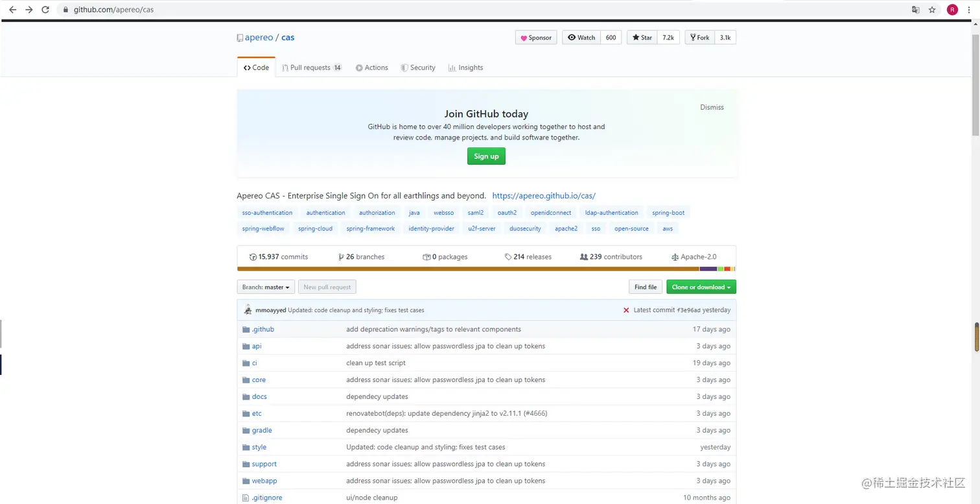Viewport: 980px width, 504px height.
Task: Open the 600 watchers count
Action: pyautogui.click(x=611, y=38)
